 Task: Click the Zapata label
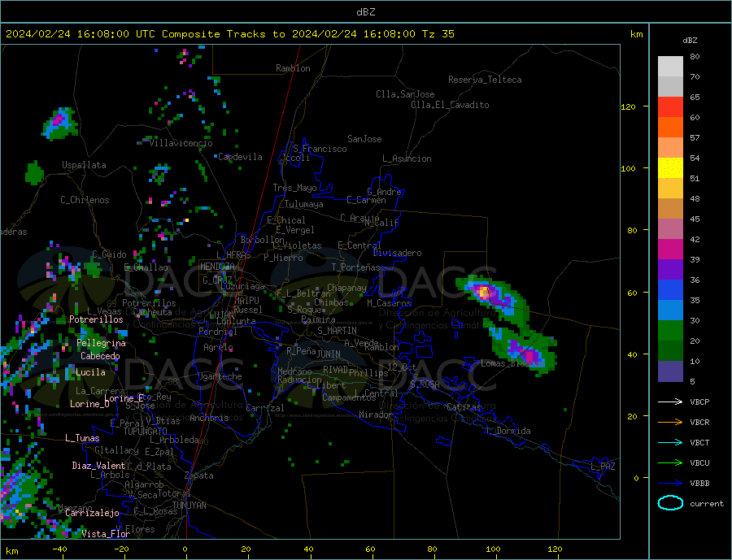coord(199,476)
